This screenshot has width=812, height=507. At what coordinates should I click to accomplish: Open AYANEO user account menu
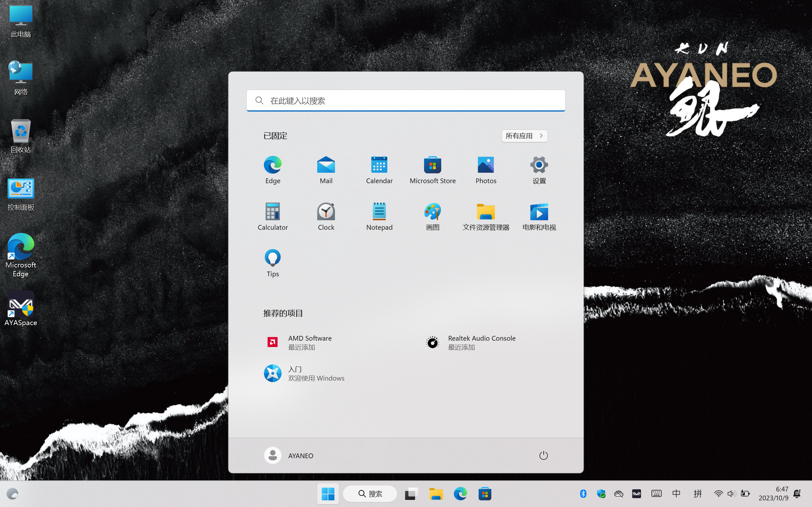coord(289,455)
